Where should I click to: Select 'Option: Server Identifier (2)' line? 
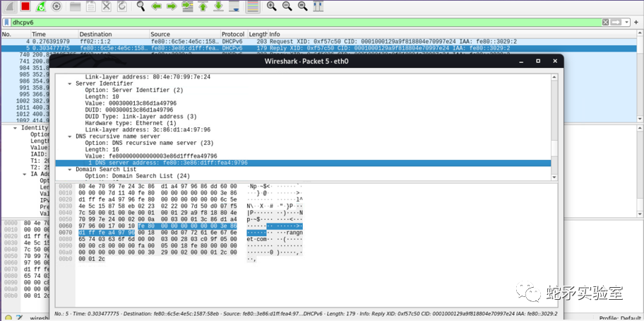[134, 90]
